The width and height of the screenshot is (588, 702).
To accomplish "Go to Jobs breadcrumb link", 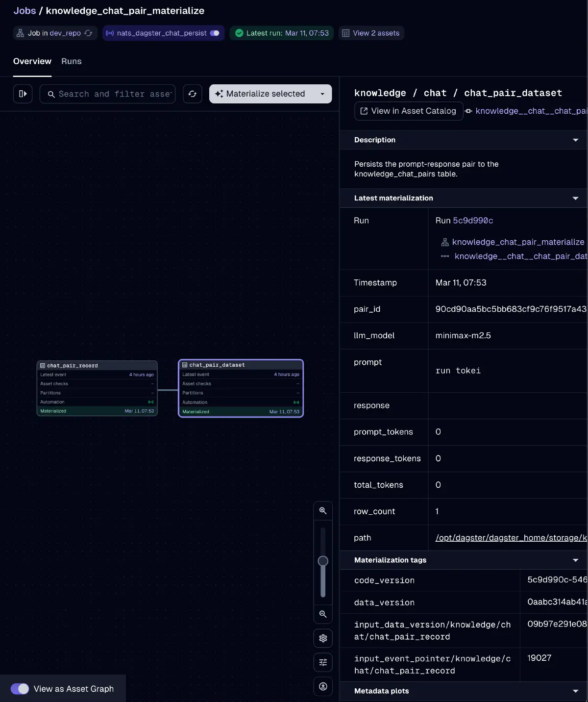I will point(24,11).
